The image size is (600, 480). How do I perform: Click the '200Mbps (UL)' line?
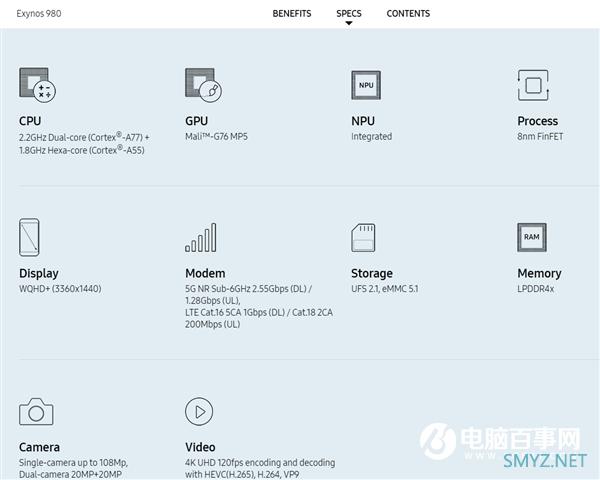point(212,324)
